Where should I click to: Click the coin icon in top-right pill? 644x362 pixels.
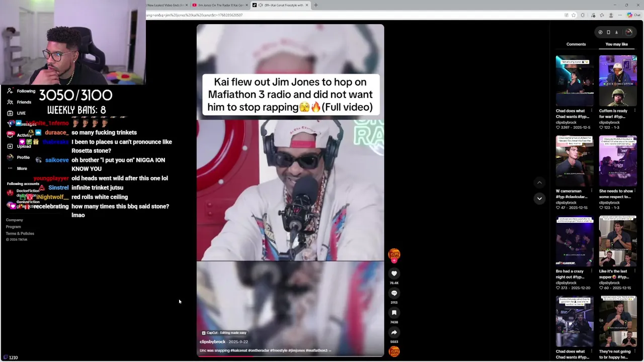(x=600, y=32)
